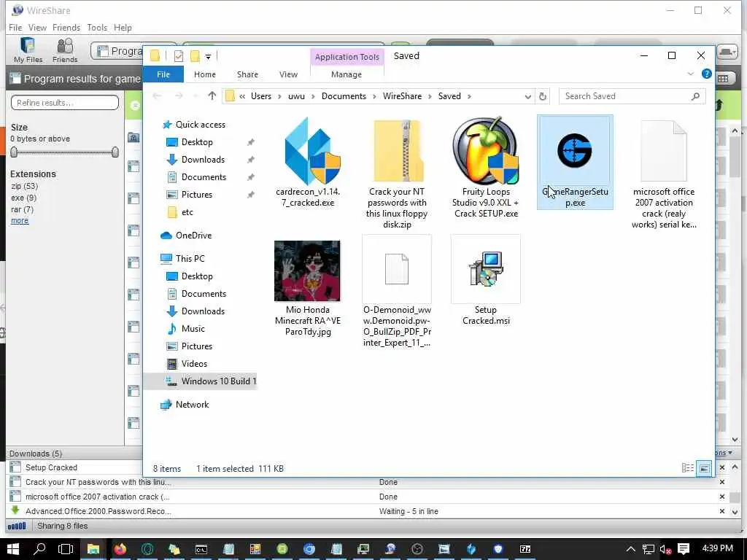Open the Share ribbon tab
This screenshot has height=560, width=747.
[x=247, y=74]
